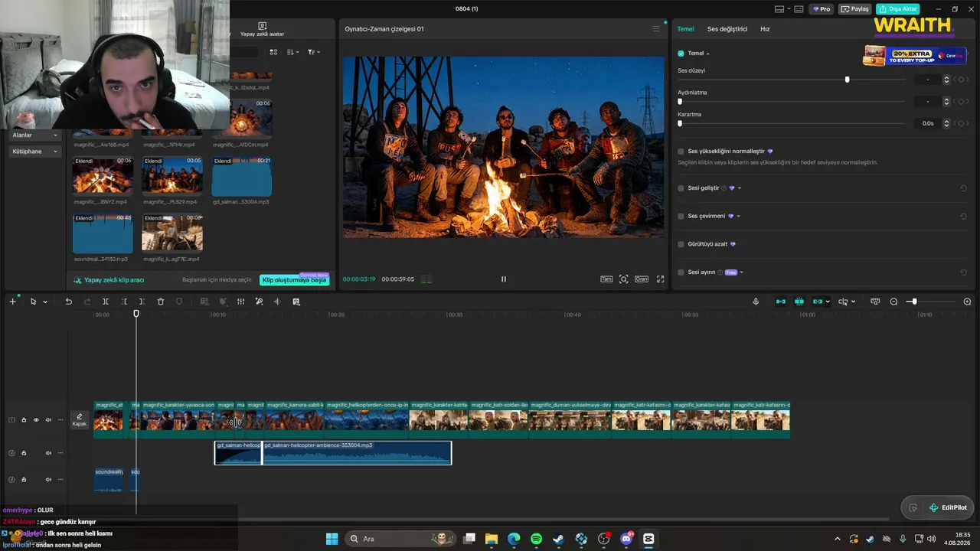The height and width of the screenshot is (551, 980).
Task: Mute the main video track speaker
Action: pos(48,419)
